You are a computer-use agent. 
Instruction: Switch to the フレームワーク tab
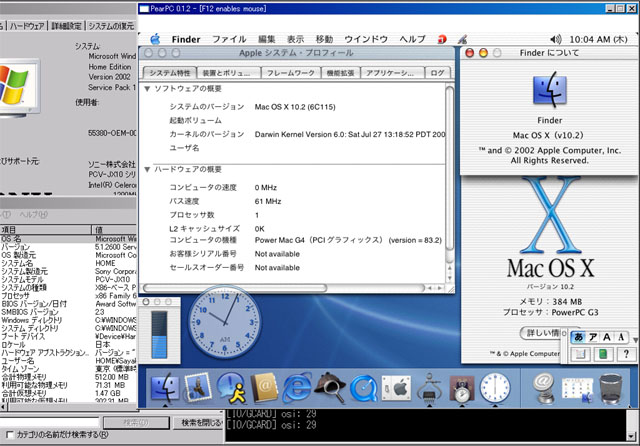point(291,73)
